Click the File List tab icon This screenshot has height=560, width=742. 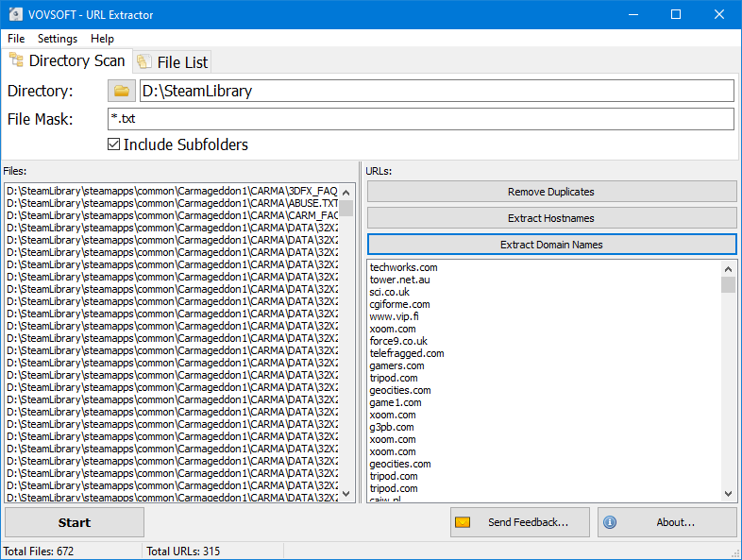click(x=144, y=62)
